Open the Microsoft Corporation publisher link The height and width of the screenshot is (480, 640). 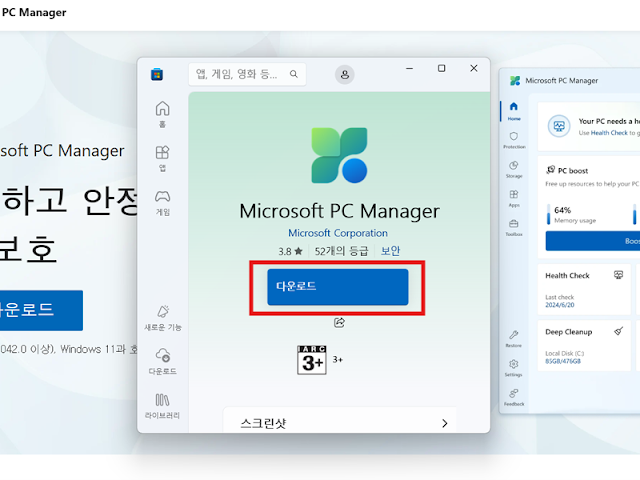[x=338, y=233]
